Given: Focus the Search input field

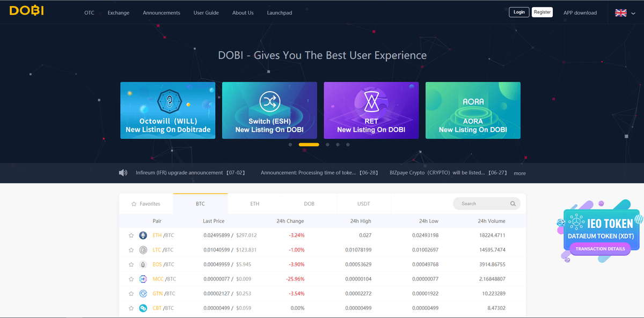Looking at the screenshot, I should pyautogui.click(x=487, y=204).
